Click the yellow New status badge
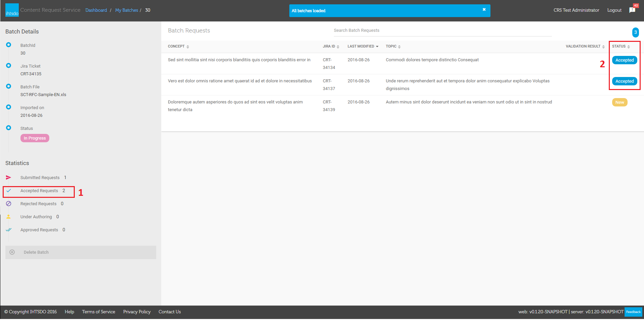Image resolution: width=644 pixels, height=320 pixels. (x=620, y=102)
